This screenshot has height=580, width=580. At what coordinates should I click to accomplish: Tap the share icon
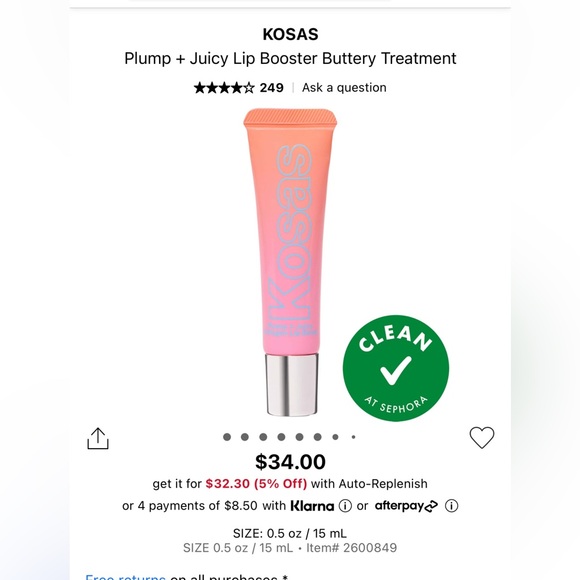pyautogui.click(x=98, y=438)
